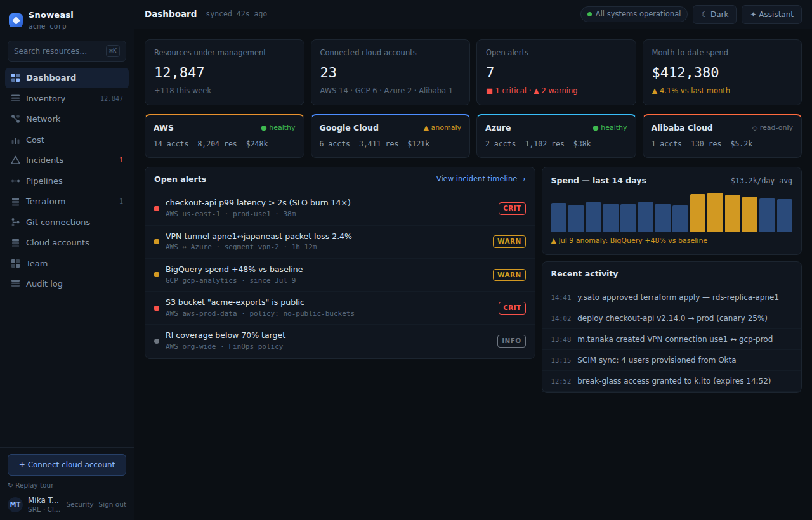Viewport: 812px width, 520px height.
Task: Click activity "SCIM sync: 4 users provisioned"
Action: tap(672, 360)
